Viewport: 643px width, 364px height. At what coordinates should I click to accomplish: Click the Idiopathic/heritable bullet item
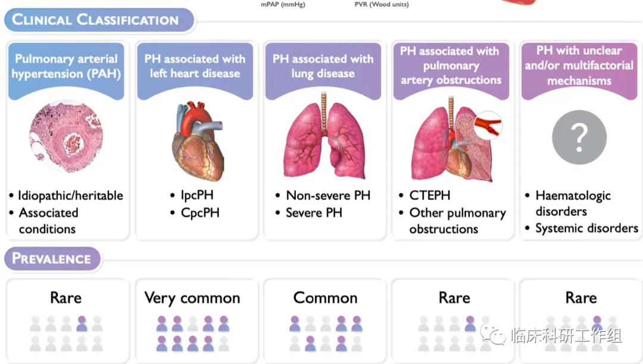[x=70, y=196]
